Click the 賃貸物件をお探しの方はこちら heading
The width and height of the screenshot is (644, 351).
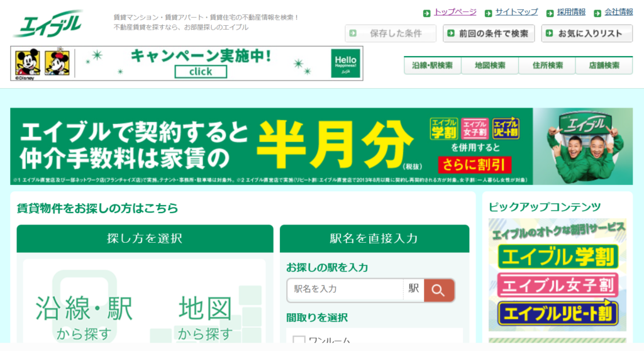tap(97, 208)
